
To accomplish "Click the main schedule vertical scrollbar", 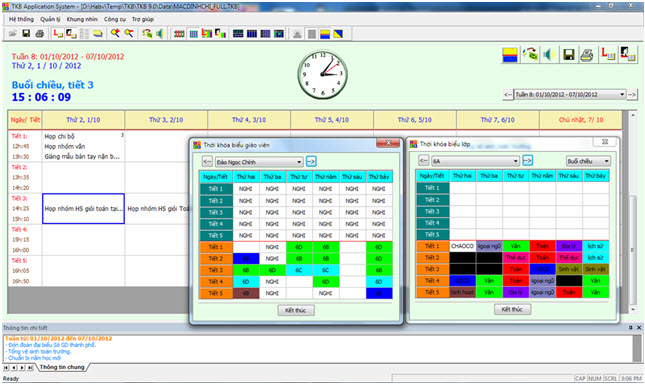I will [x=633, y=212].
